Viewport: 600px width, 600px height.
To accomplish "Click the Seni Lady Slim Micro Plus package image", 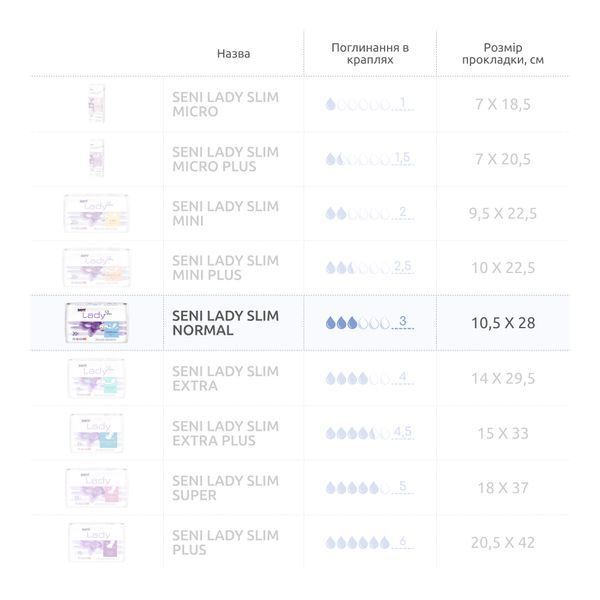I will click(96, 158).
